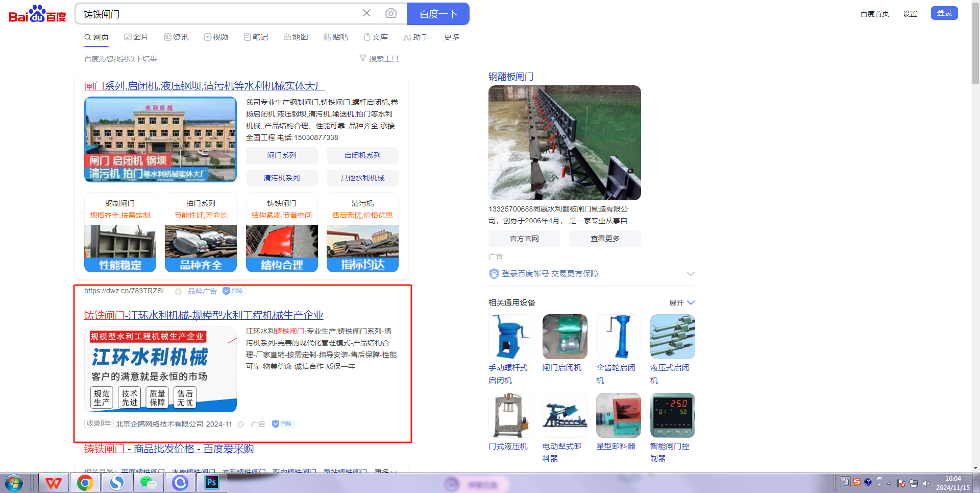This screenshot has width=980, height=493.
Task: Click the 查看更多 button
Action: coord(605,239)
